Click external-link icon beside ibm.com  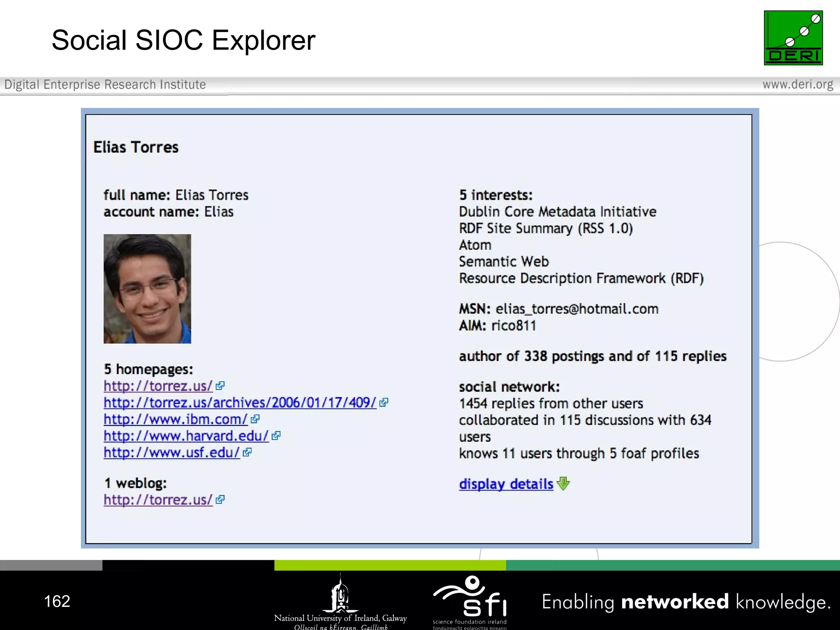[255, 419]
